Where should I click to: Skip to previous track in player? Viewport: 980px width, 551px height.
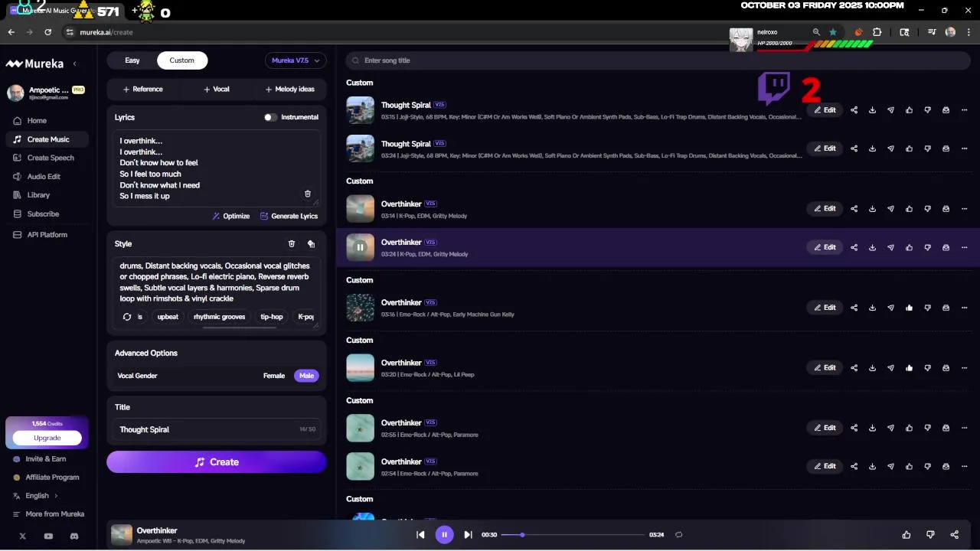[420, 535]
